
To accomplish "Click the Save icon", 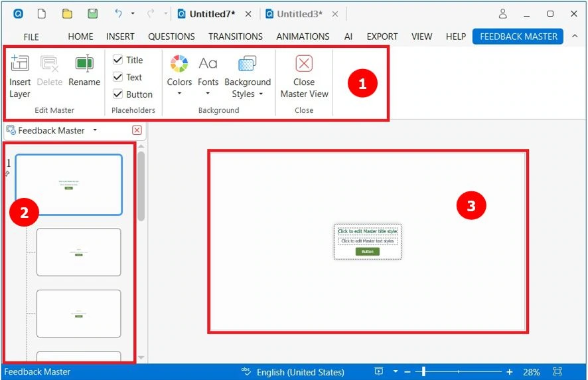I will (x=93, y=14).
